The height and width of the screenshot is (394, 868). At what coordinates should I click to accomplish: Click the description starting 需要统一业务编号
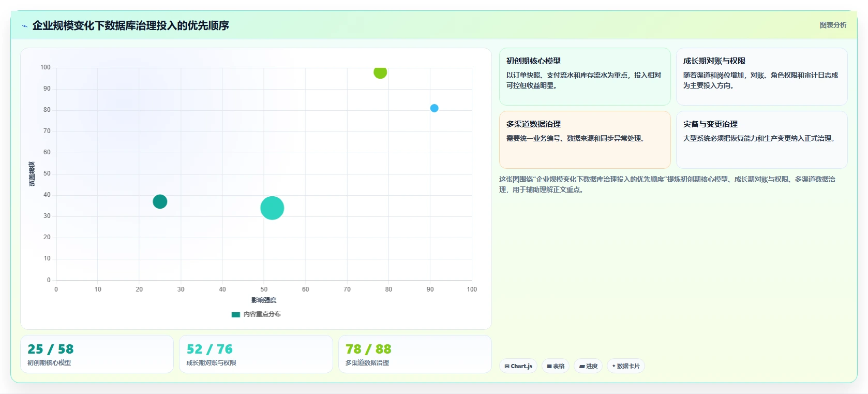pyautogui.click(x=577, y=138)
